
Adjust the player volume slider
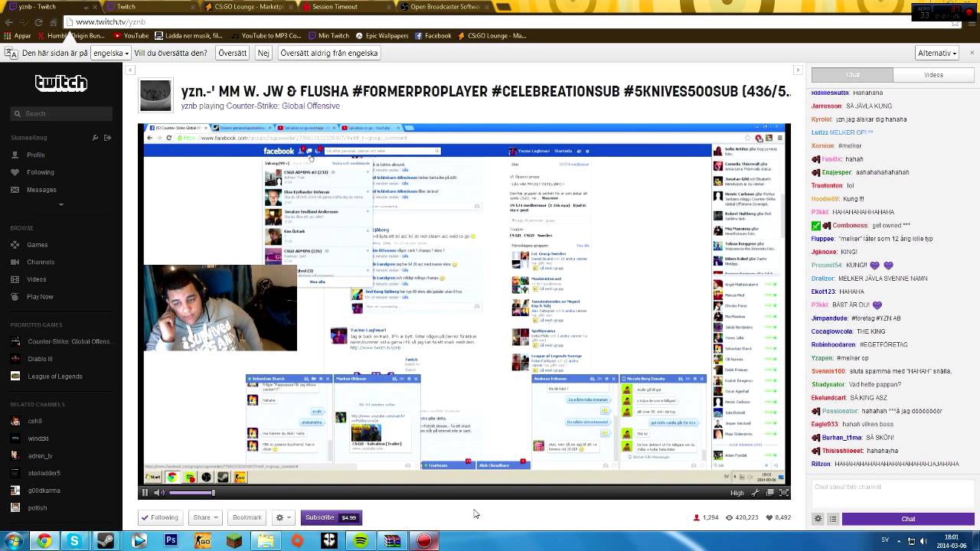(x=191, y=493)
